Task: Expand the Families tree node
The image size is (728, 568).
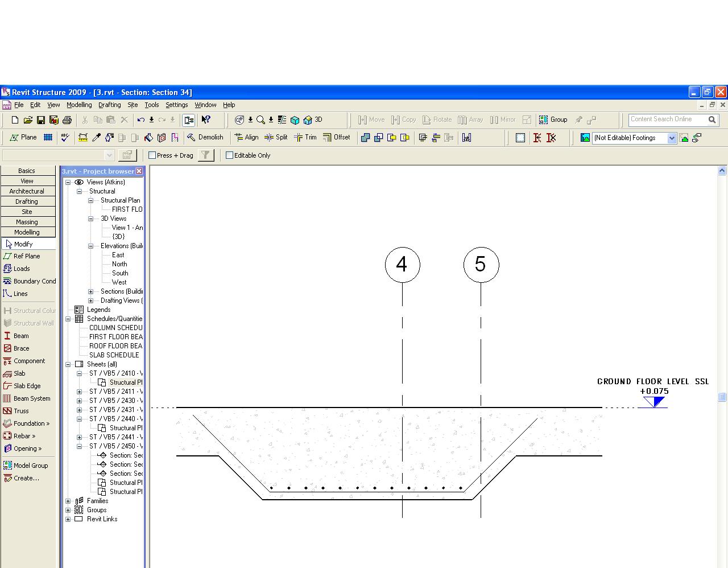Action: click(68, 501)
